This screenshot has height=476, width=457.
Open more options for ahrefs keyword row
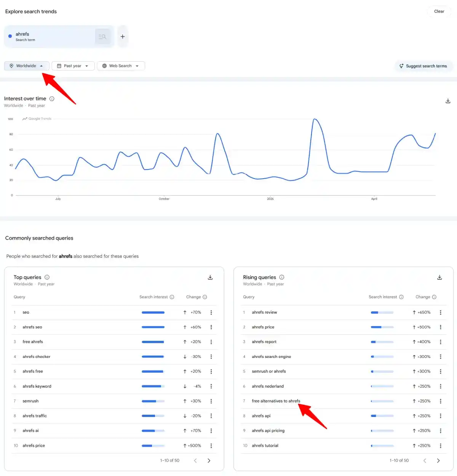pyautogui.click(x=211, y=386)
